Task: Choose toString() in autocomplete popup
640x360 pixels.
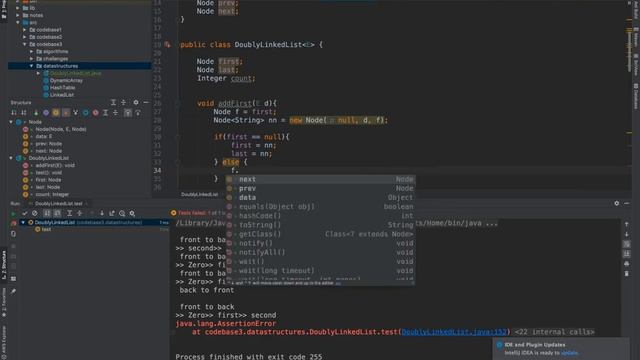Action: (320, 225)
